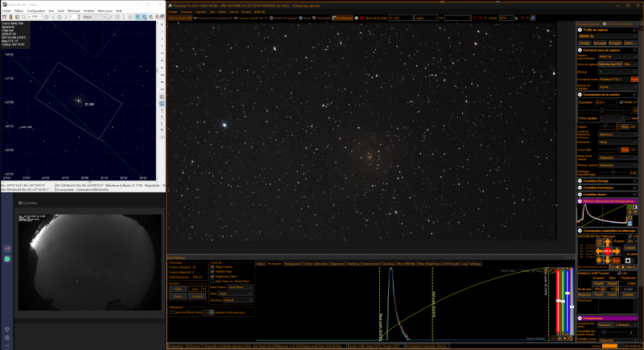Click the time step number field in Cartes du Ciel
This screenshot has width=644, height=350.
(x=73, y=17)
